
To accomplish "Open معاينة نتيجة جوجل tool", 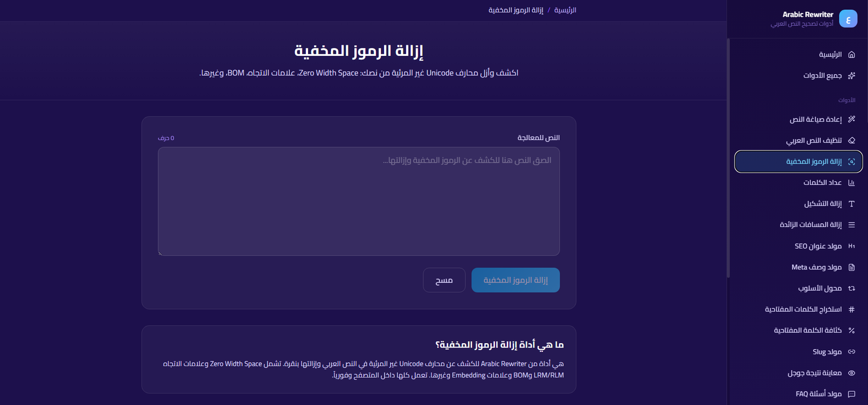I will point(799,373).
